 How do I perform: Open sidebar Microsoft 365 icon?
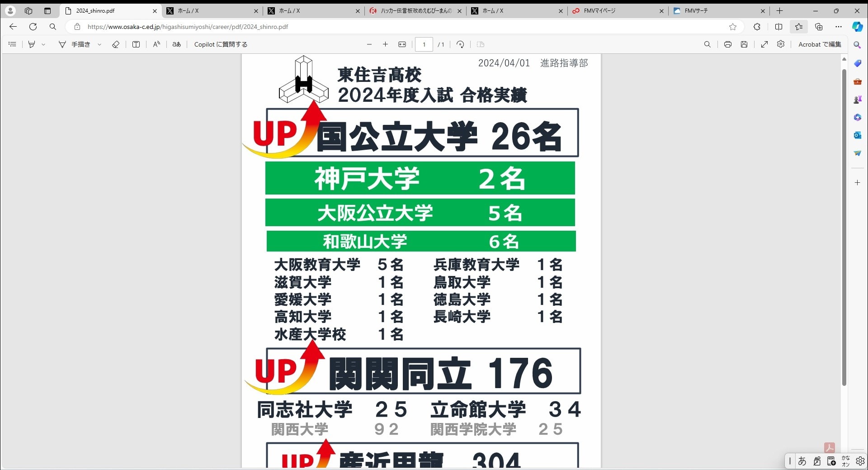coord(857,117)
